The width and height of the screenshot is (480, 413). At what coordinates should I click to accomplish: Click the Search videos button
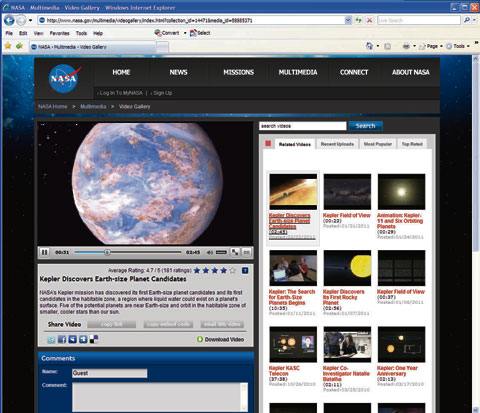366,126
